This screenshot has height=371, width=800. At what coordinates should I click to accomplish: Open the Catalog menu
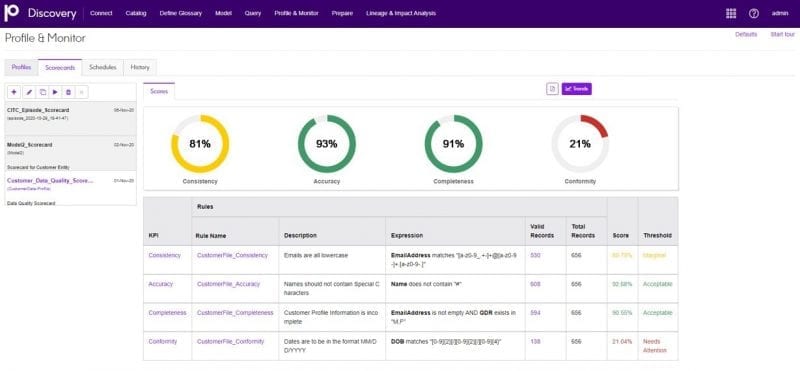136,13
